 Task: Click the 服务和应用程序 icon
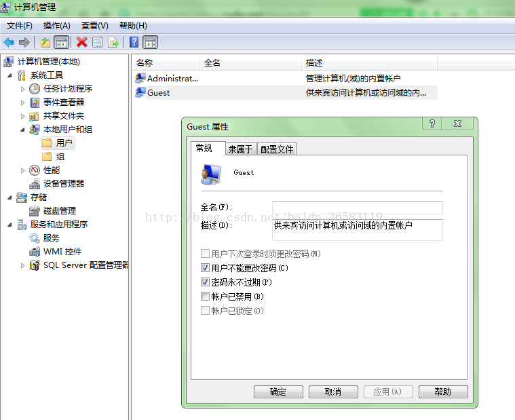click(22, 225)
